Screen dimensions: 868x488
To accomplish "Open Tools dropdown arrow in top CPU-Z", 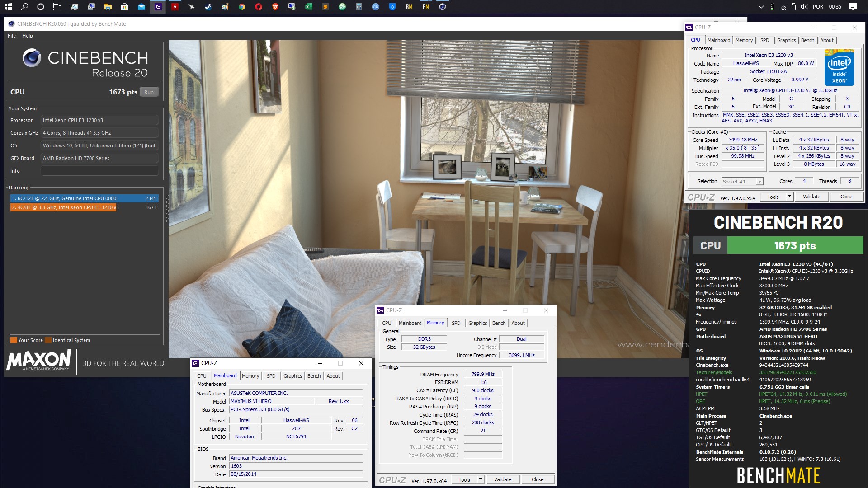I will click(789, 197).
